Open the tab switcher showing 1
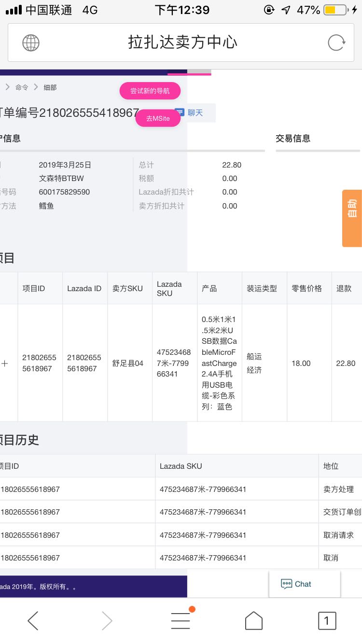362x644 pixels. tap(327, 621)
